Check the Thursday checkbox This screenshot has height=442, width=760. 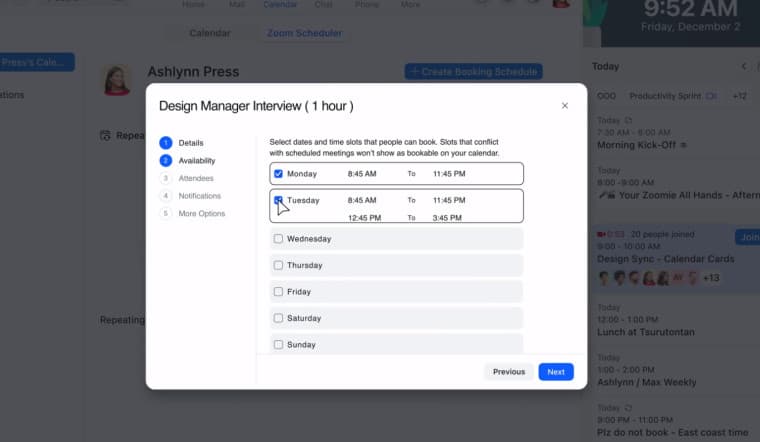click(x=278, y=265)
